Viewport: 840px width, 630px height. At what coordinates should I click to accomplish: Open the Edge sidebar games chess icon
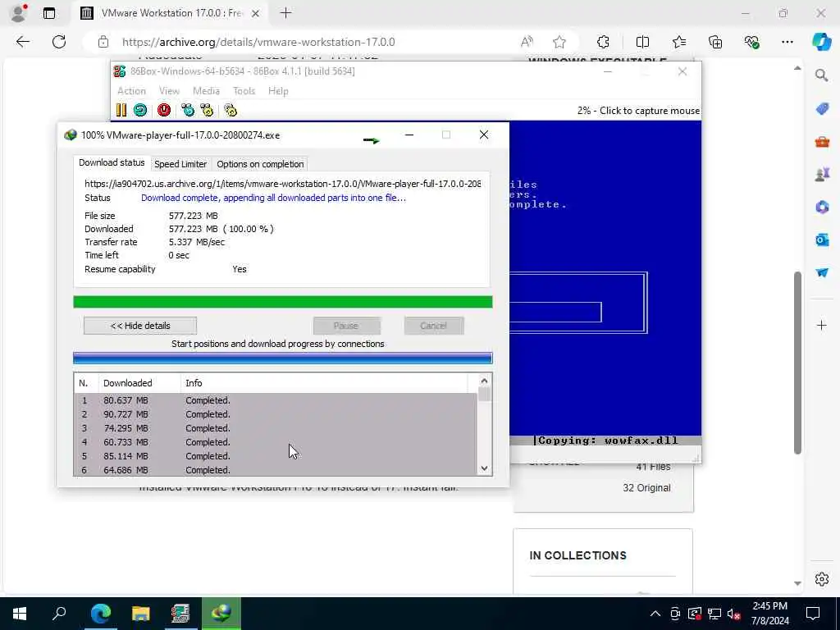pyautogui.click(x=822, y=174)
